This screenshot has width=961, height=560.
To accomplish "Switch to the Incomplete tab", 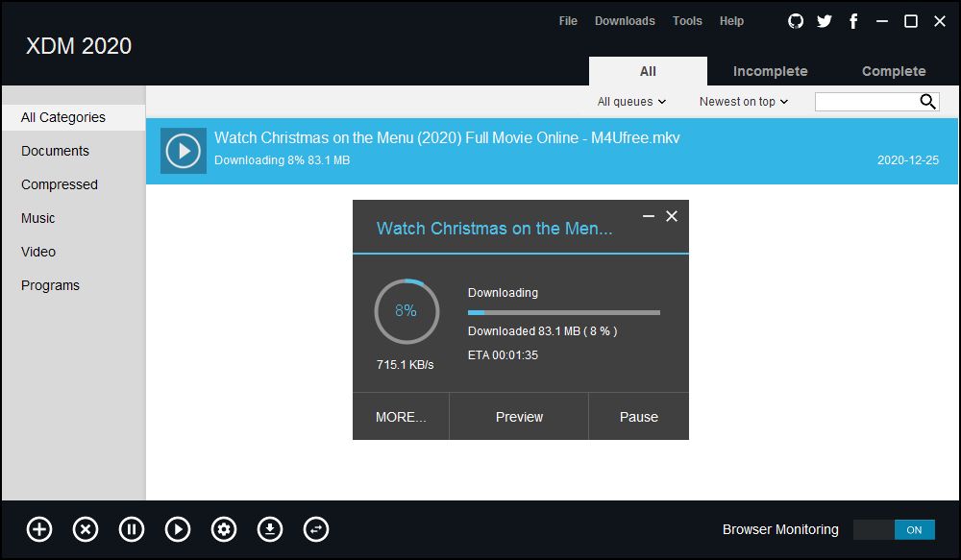I will pyautogui.click(x=771, y=71).
